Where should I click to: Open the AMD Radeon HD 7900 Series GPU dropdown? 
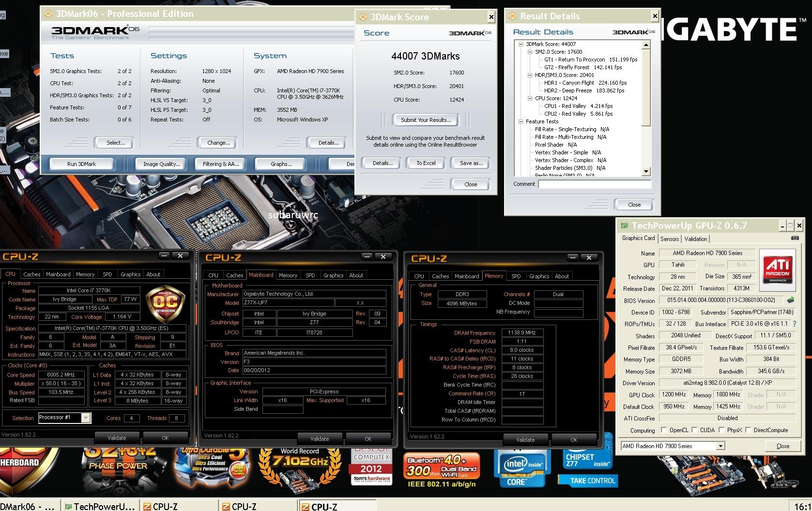coord(720,446)
